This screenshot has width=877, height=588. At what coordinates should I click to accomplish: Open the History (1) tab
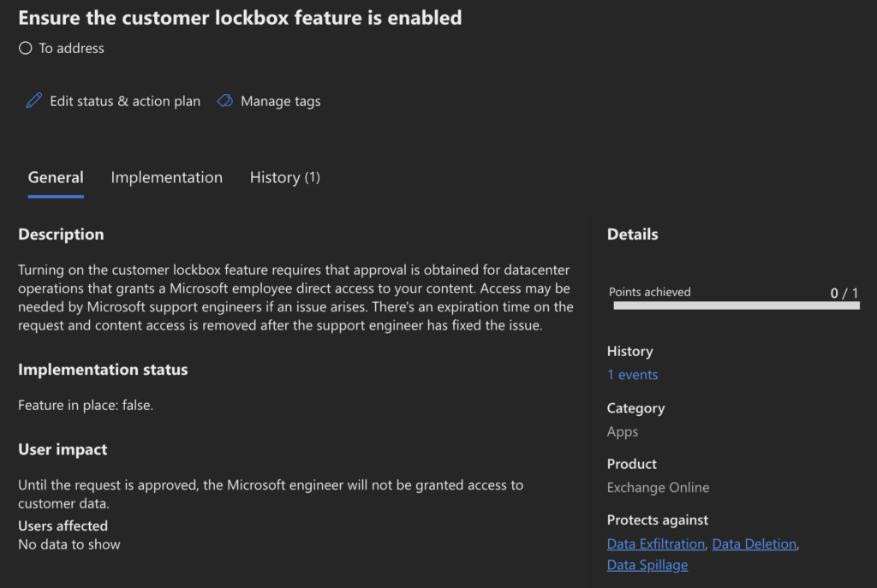click(284, 177)
